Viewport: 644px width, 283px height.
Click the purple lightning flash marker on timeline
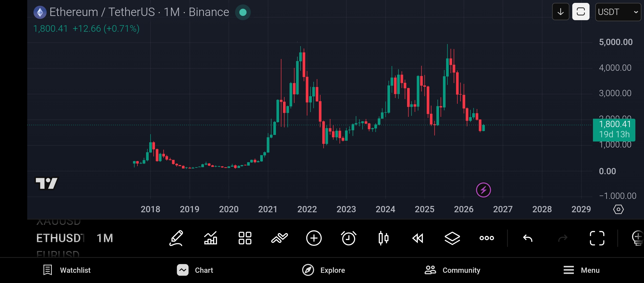(x=484, y=190)
